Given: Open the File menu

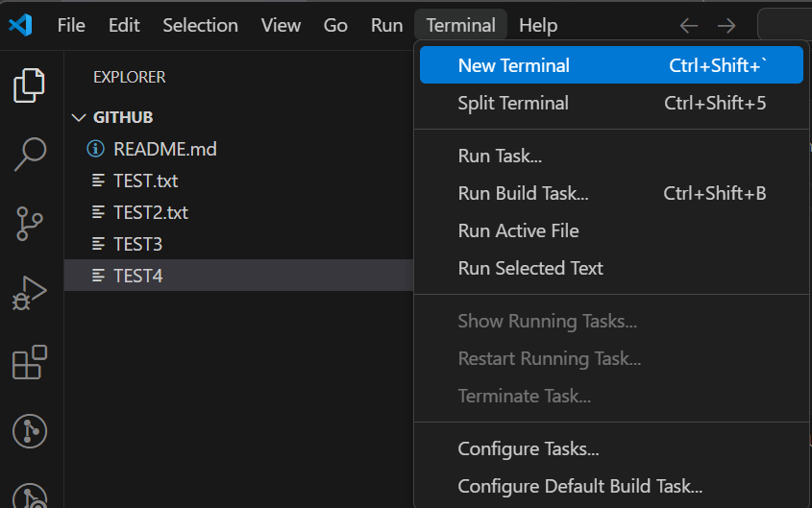Looking at the screenshot, I should click(x=71, y=26).
